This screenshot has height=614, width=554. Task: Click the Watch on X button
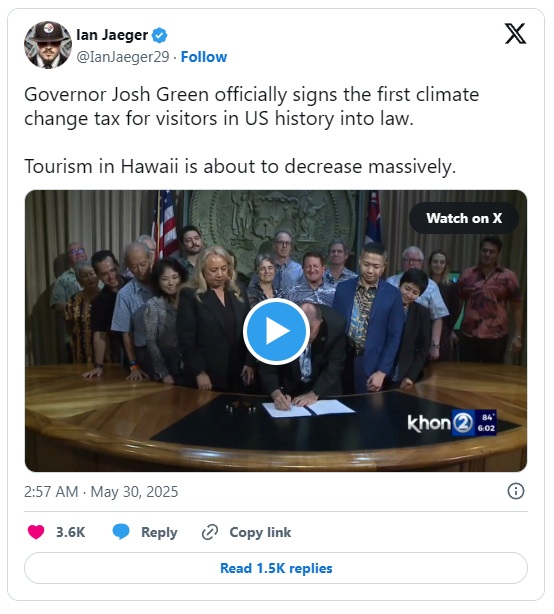click(464, 218)
